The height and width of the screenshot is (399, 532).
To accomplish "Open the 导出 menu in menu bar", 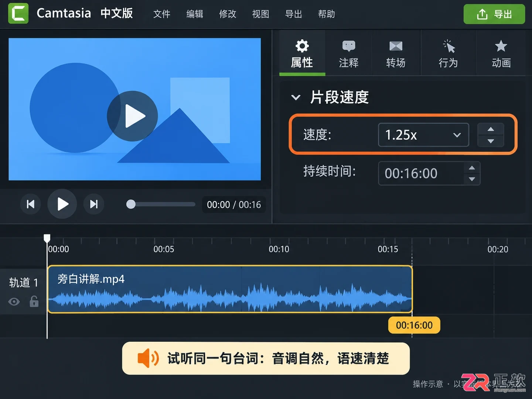I will pos(294,14).
